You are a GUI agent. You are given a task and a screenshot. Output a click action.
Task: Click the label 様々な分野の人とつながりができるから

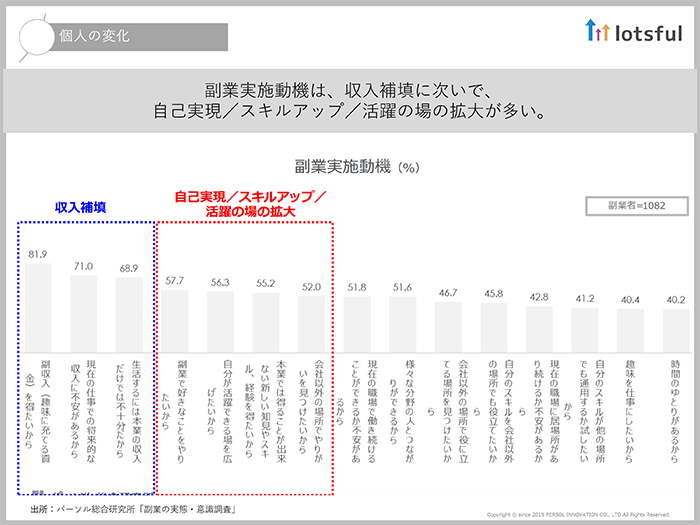tap(402, 411)
